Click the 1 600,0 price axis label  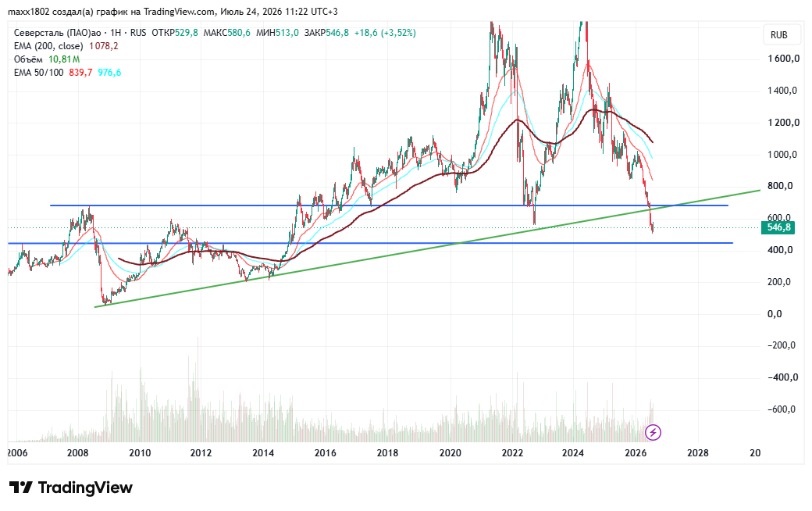784,59
